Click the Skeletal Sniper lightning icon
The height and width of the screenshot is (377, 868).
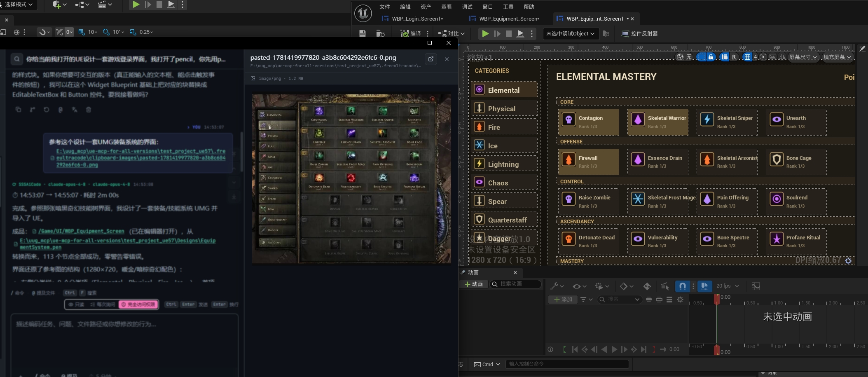point(707,119)
